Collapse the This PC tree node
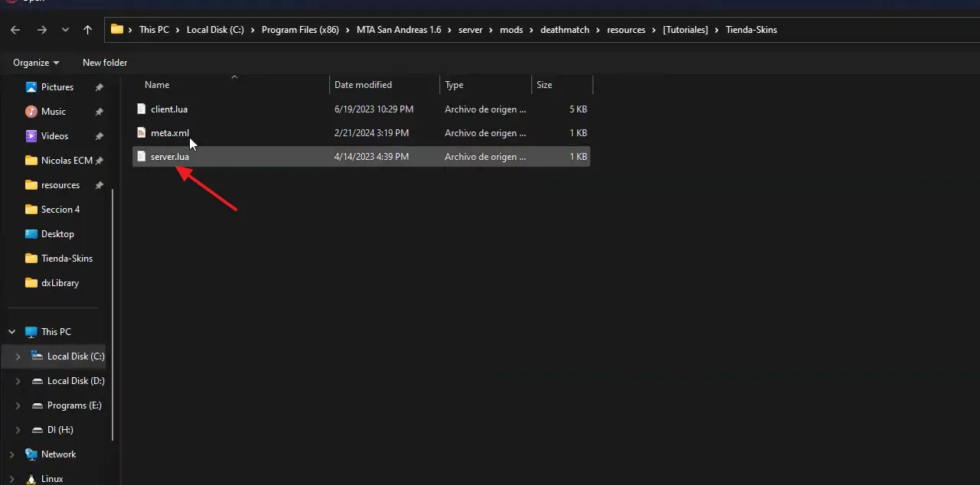This screenshot has height=485, width=980. pyautogui.click(x=11, y=332)
